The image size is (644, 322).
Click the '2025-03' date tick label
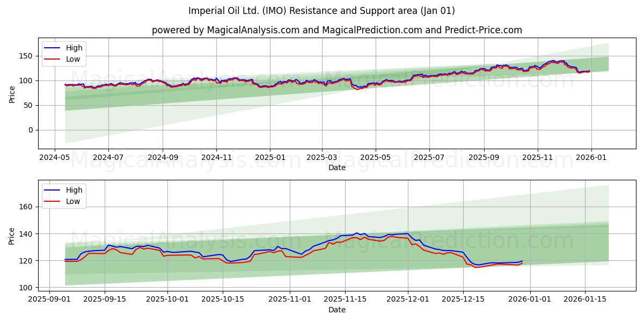pos(322,158)
